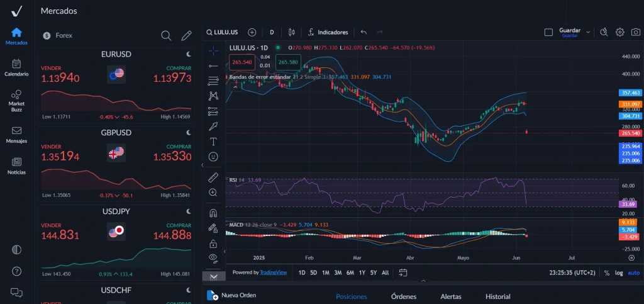Click the Forex category dollar icon
644x304 pixels.
47,36
